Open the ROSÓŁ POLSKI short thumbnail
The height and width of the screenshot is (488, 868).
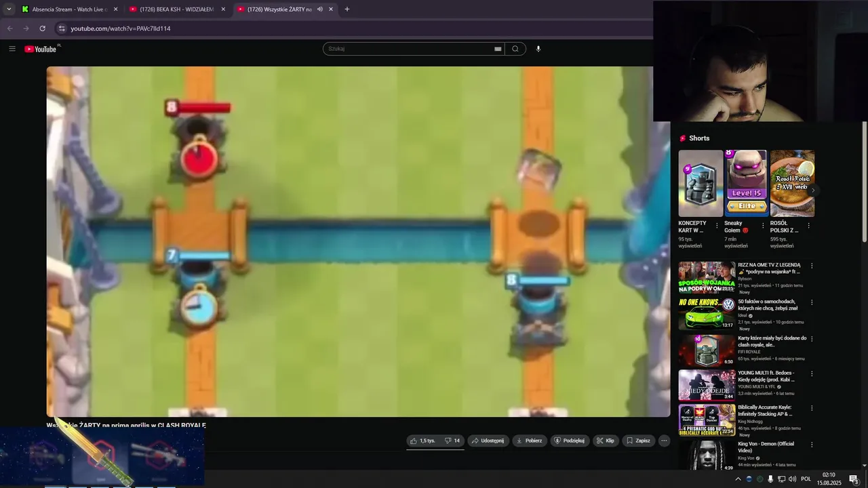click(792, 183)
